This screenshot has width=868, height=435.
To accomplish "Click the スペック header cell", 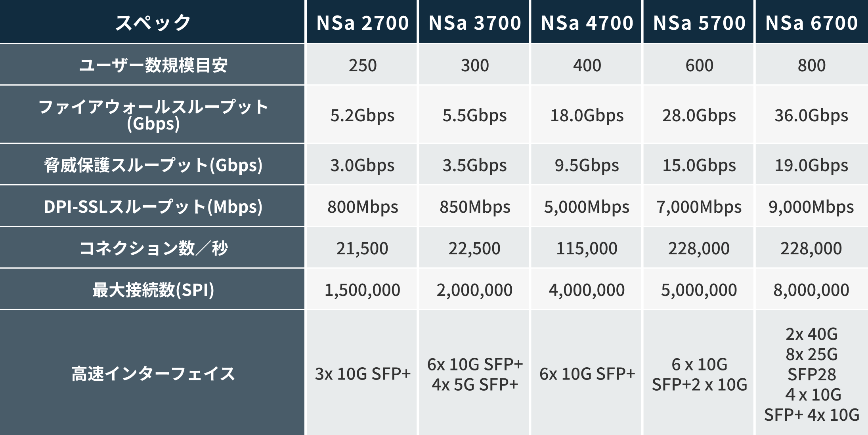I will point(152,21).
